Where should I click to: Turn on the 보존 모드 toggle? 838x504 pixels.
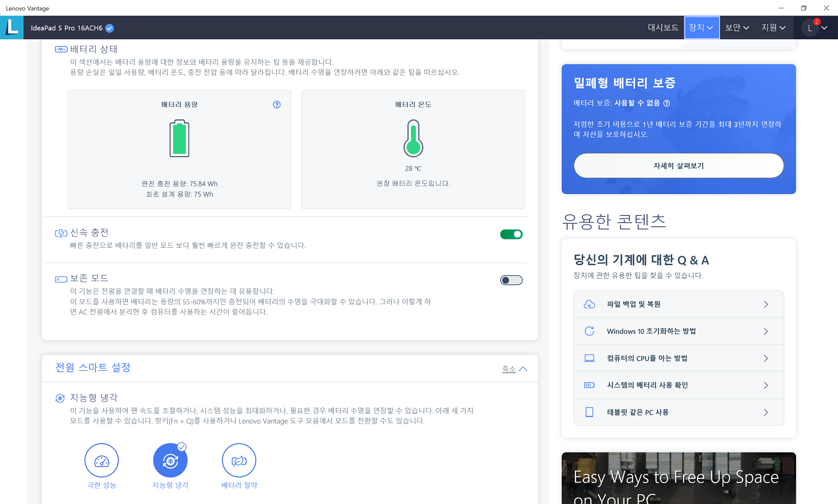click(x=511, y=280)
